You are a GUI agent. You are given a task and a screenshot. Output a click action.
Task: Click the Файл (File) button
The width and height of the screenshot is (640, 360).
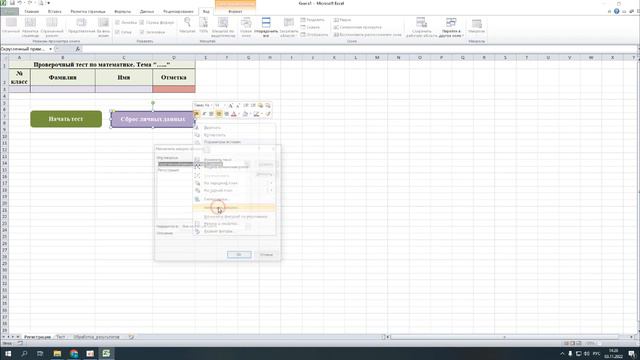[9, 11]
